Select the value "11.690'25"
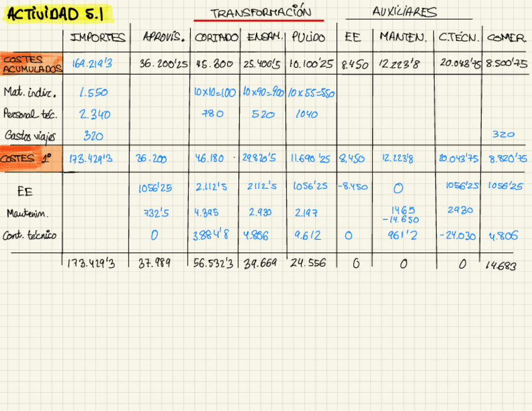This screenshot has height=411, width=532. coord(310,159)
